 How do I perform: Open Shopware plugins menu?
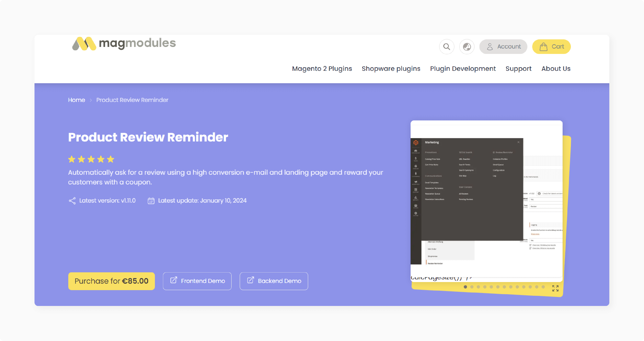click(x=391, y=68)
